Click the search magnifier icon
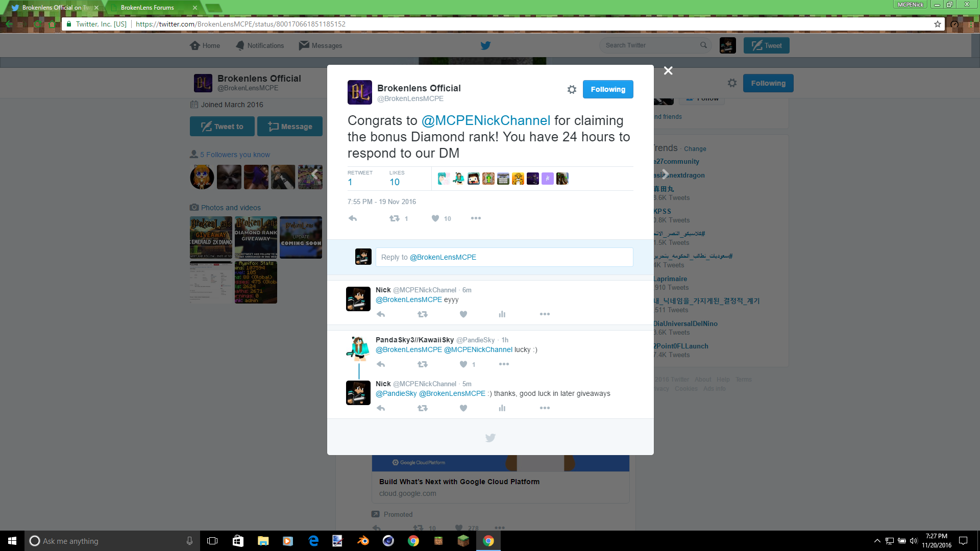 (x=703, y=45)
